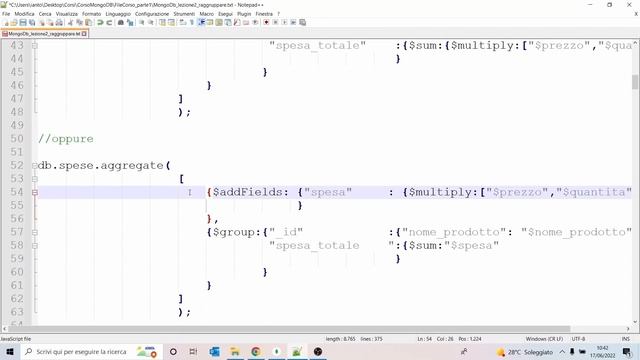Viewport: 640px width, 360px height.
Task: Click JavaScript file in status bar
Action: pos(16,339)
